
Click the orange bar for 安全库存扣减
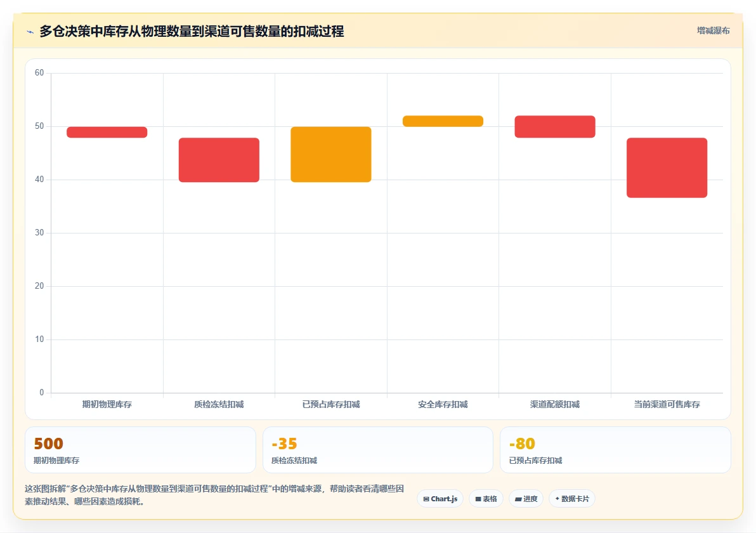point(443,121)
